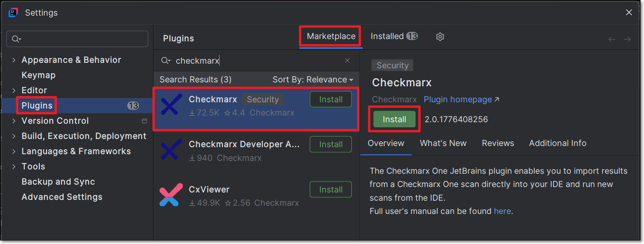644x244 pixels.
Task: Open the user's manual 'here' link
Action: click(x=502, y=211)
